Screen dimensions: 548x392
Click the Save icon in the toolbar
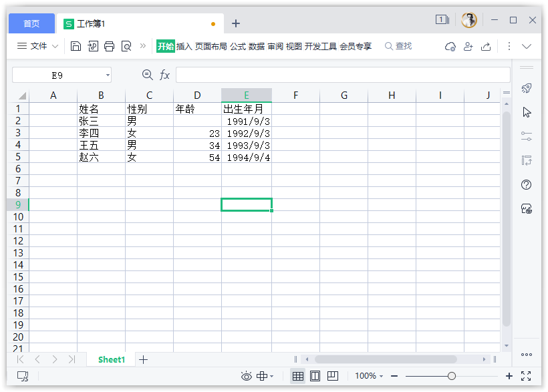point(76,46)
